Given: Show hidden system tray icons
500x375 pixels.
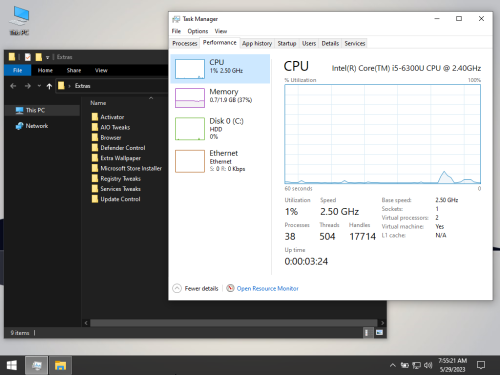Looking at the screenshot, I should 393,365.
